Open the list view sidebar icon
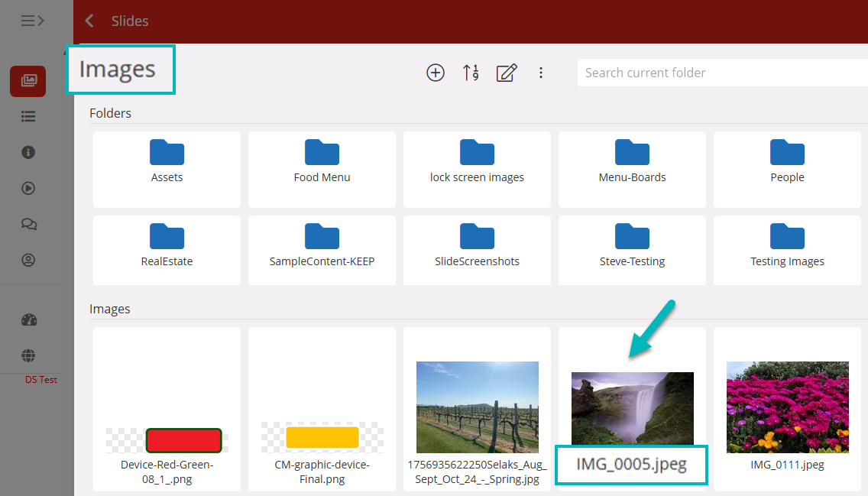The width and height of the screenshot is (868, 496). (x=28, y=117)
